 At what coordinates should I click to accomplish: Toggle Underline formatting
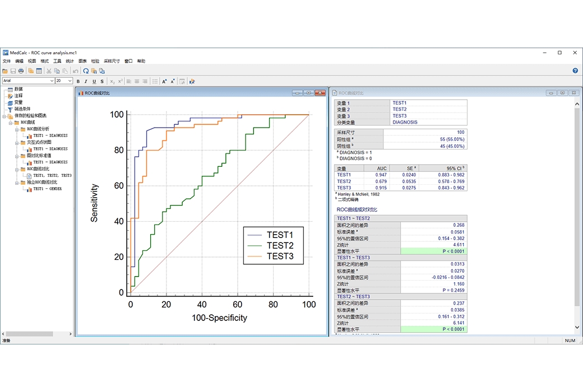(x=94, y=81)
